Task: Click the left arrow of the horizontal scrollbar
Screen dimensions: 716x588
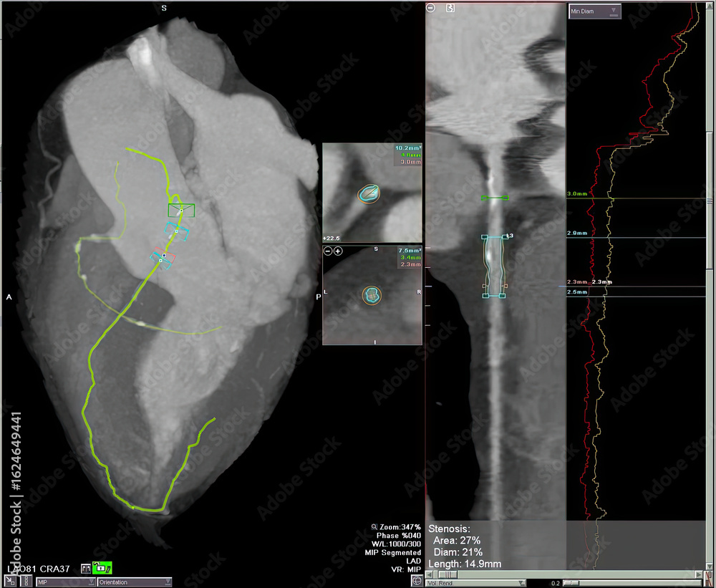Action: [x=430, y=574]
